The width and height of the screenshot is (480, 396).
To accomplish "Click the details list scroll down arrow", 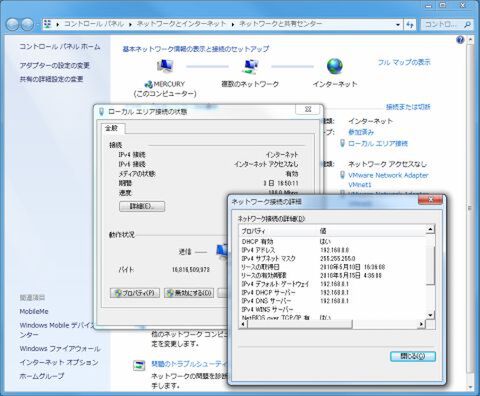I will 430,315.
